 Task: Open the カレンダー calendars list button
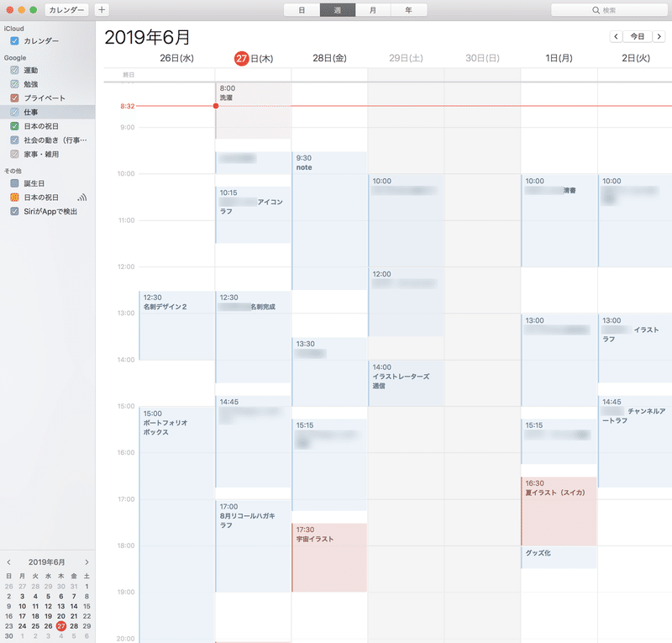point(66,10)
